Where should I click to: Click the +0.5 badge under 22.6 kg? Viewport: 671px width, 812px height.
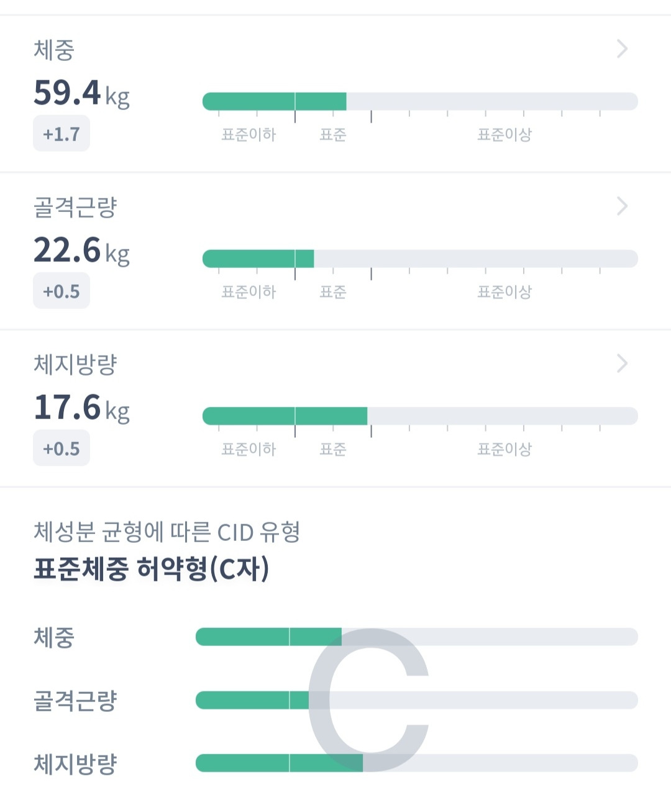[x=62, y=291]
